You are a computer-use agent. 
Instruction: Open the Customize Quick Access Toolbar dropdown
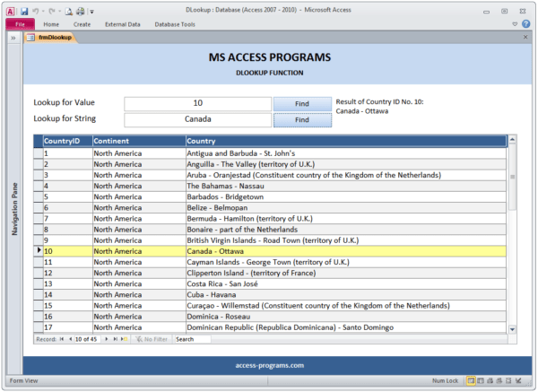click(91, 12)
